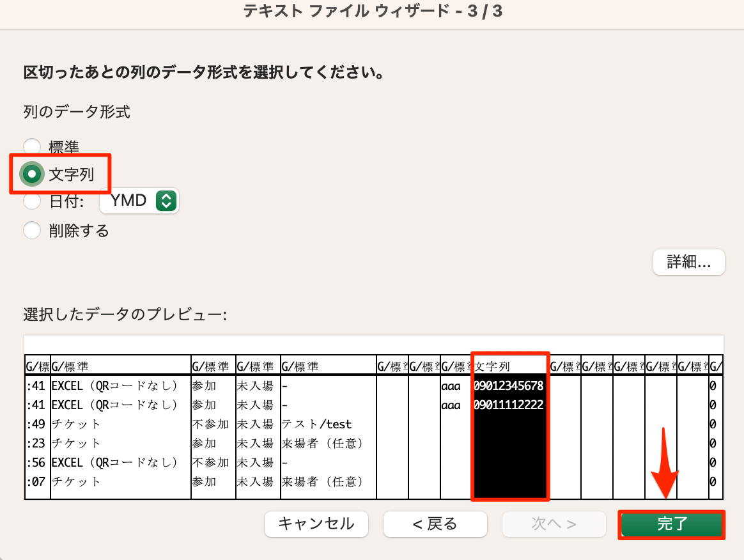Finish the wizard with 完了
This screenshot has height=560, width=744.
coord(672,524)
